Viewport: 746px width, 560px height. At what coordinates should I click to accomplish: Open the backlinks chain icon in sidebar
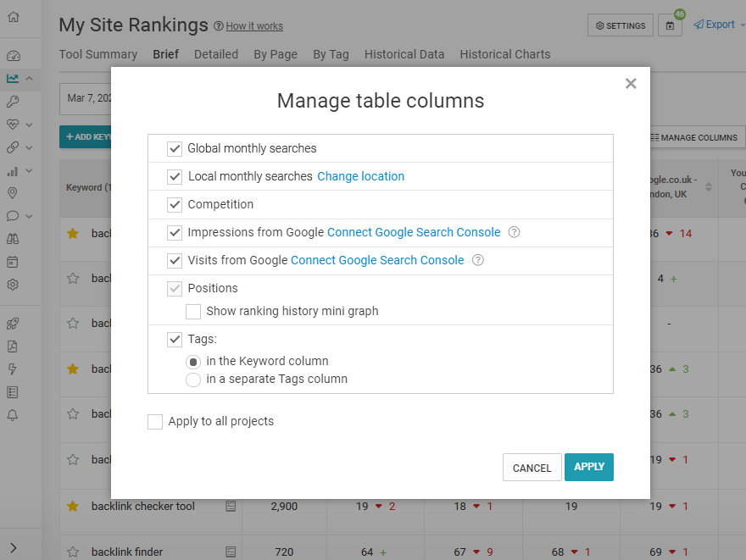tap(13, 147)
